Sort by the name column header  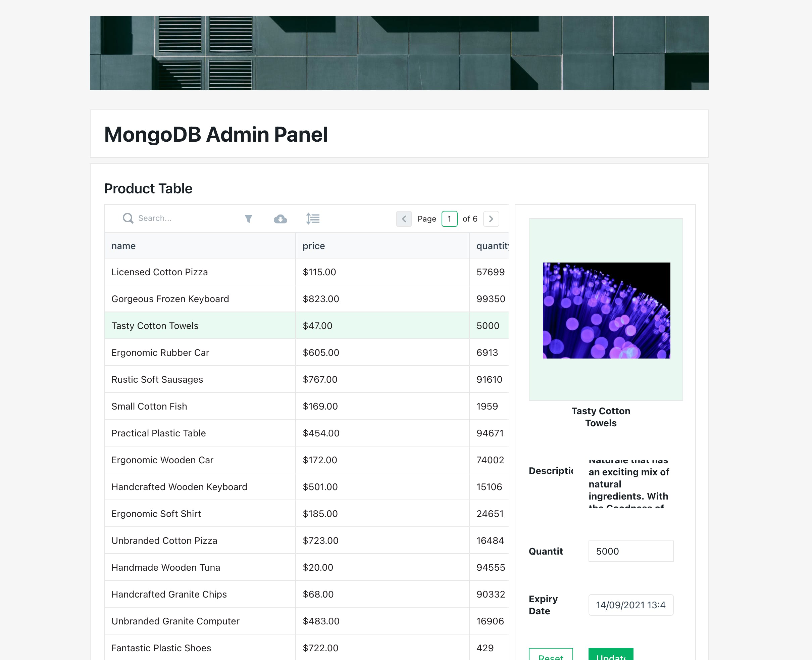coord(123,246)
